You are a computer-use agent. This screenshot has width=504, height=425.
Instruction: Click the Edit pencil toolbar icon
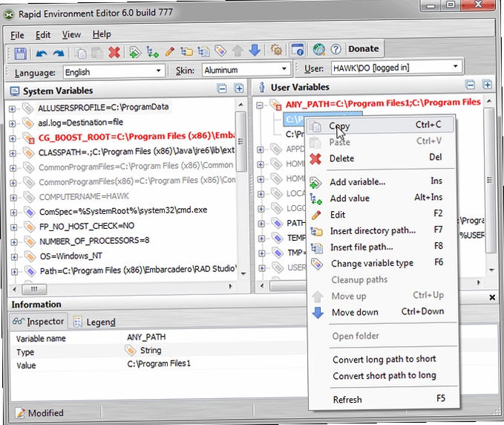(x=170, y=51)
